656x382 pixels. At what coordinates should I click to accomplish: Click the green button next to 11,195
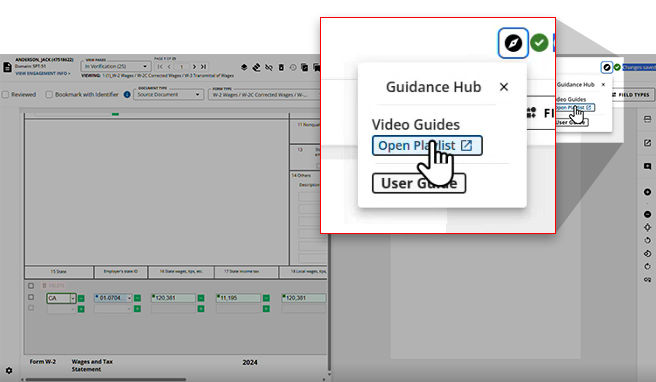(x=266, y=298)
